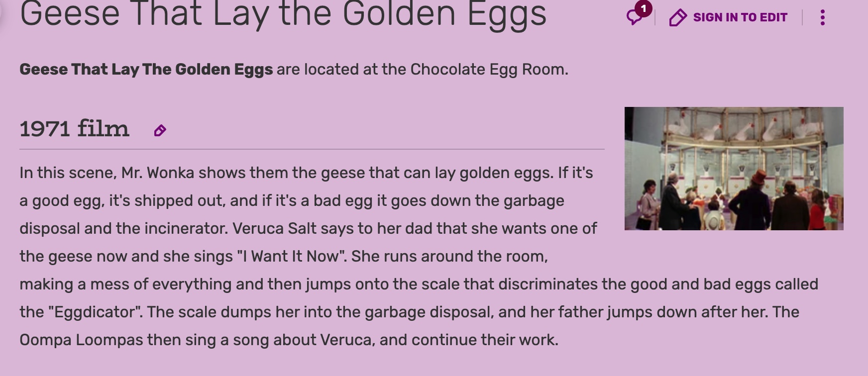The height and width of the screenshot is (376, 868).
Task: Click the "1971 film" section heading
Action: pos(74,129)
